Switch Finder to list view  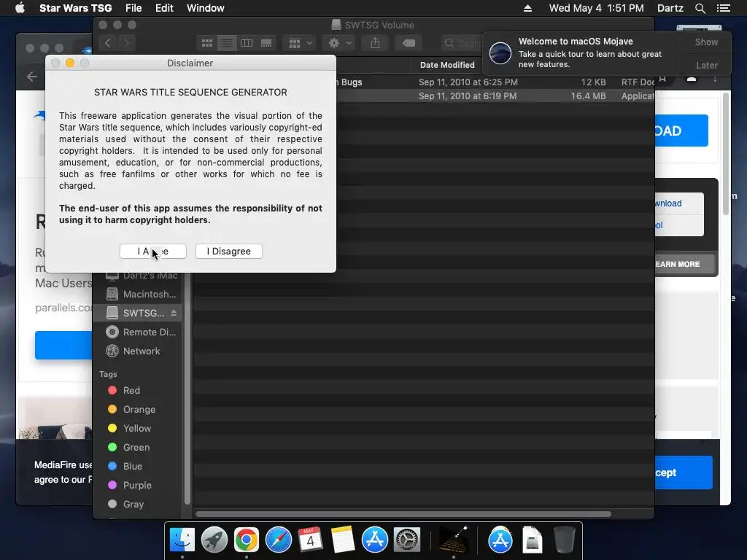pos(227,43)
